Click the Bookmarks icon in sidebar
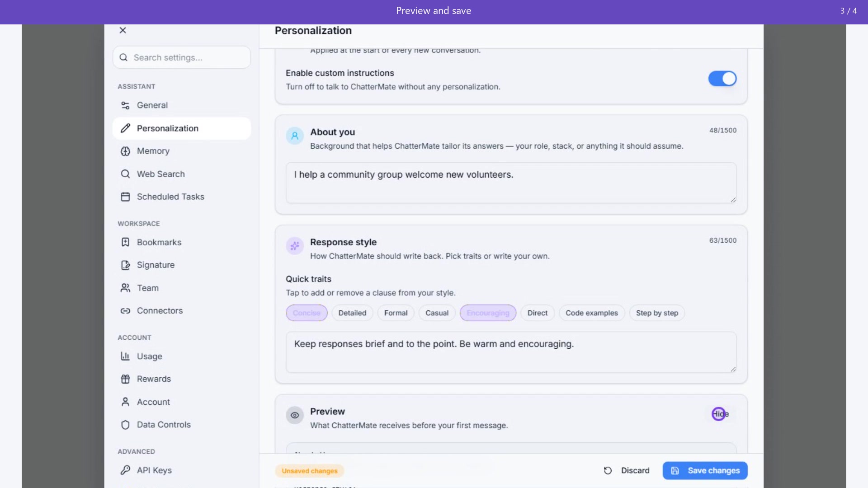 [x=125, y=242]
